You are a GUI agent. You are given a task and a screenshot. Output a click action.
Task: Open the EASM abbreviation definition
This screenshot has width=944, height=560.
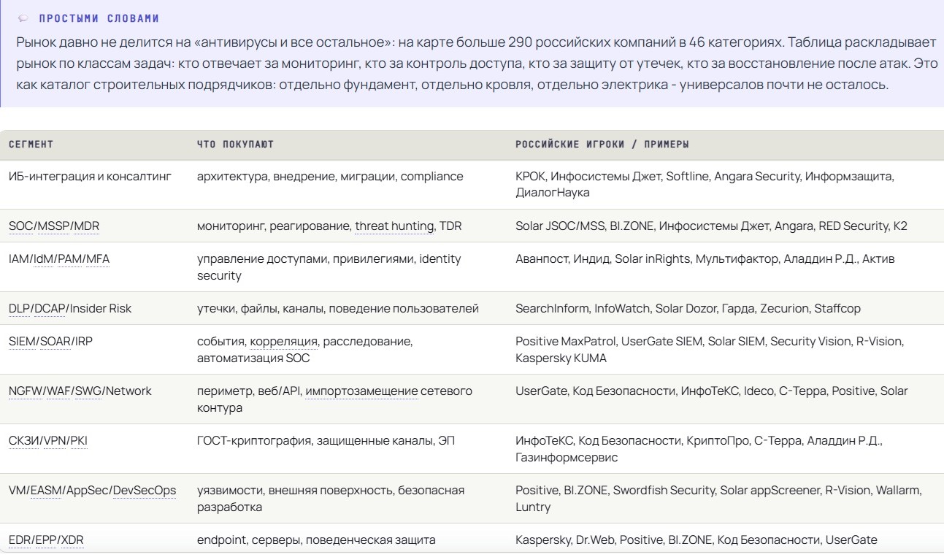pos(47,491)
